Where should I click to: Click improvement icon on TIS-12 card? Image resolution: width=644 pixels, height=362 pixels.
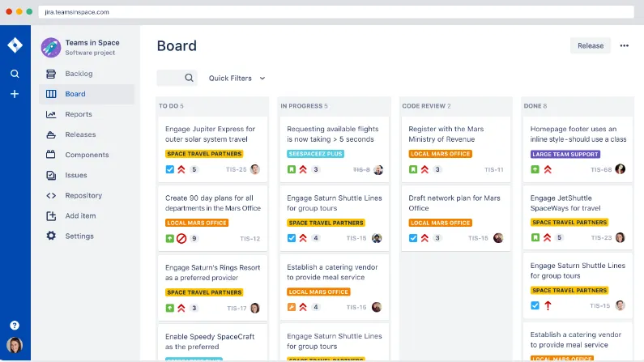tap(169, 238)
